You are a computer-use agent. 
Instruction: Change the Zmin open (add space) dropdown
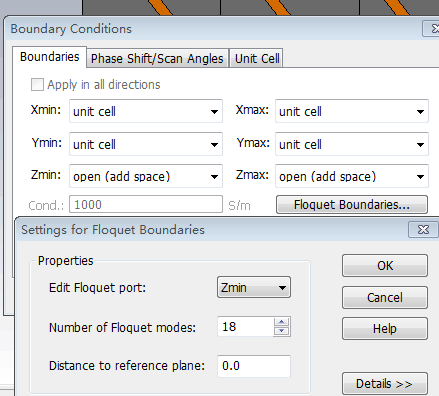[146, 176]
